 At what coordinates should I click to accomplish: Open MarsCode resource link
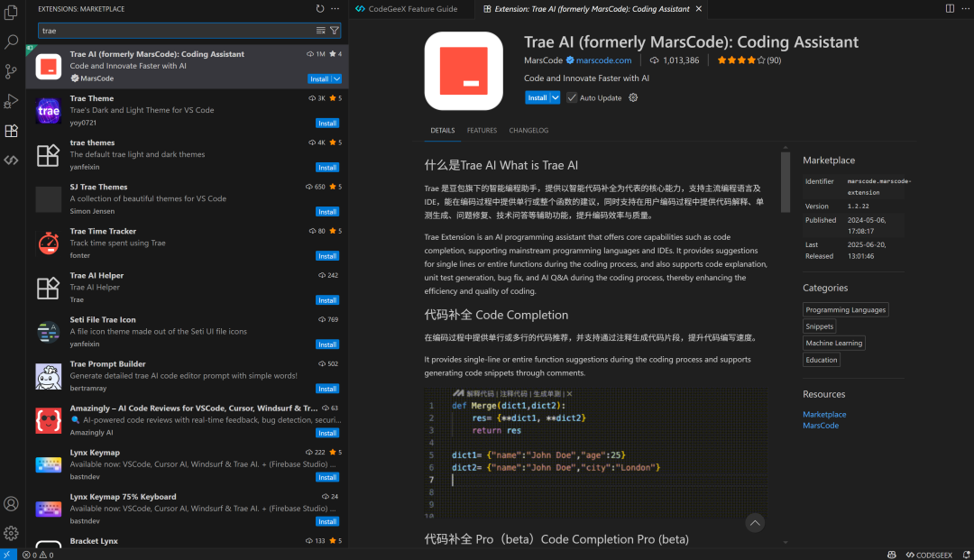coord(821,426)
